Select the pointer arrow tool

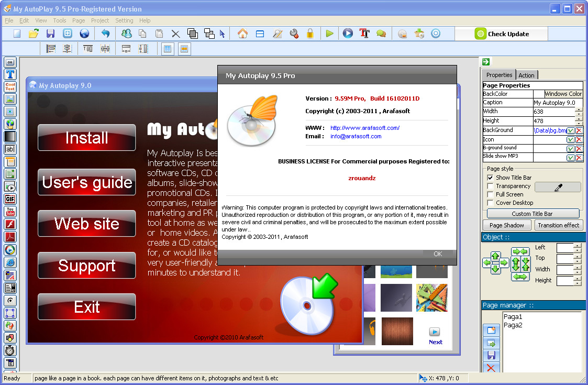(x=223, y=34)
